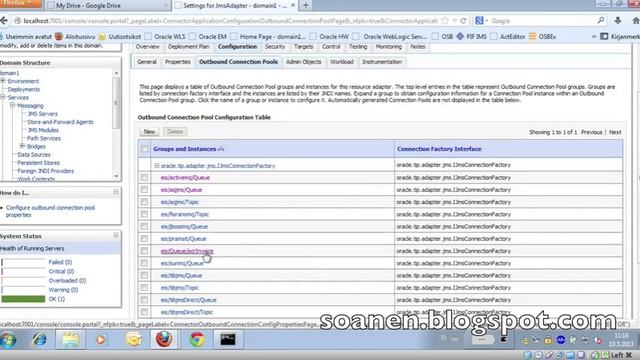Screen dimensions: 640x360
Task: Launch Internet Explorer from the taskbar
Action: point(39,340)
